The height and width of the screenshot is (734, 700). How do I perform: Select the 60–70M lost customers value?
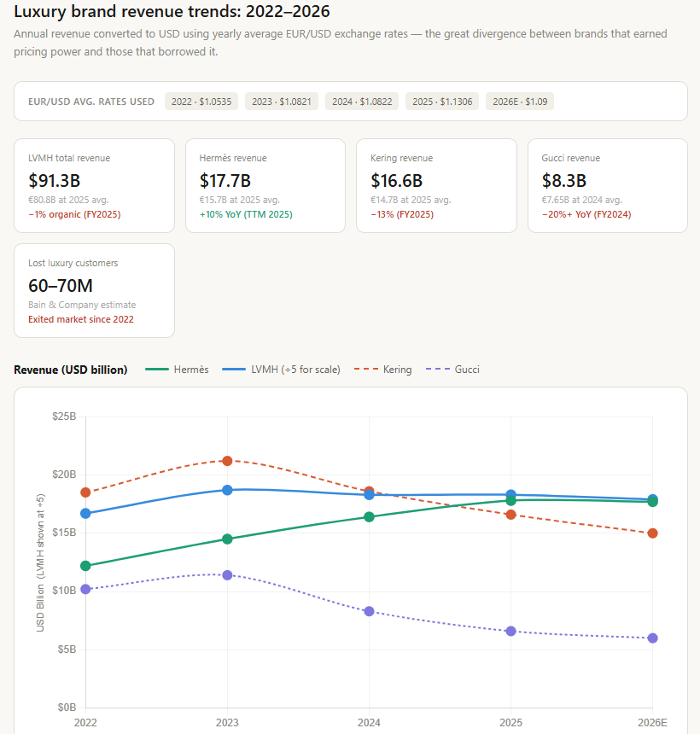point(61,286)
